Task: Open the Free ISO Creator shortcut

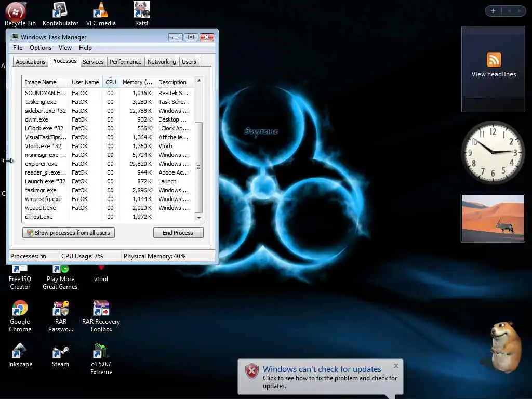Action: 20,278
